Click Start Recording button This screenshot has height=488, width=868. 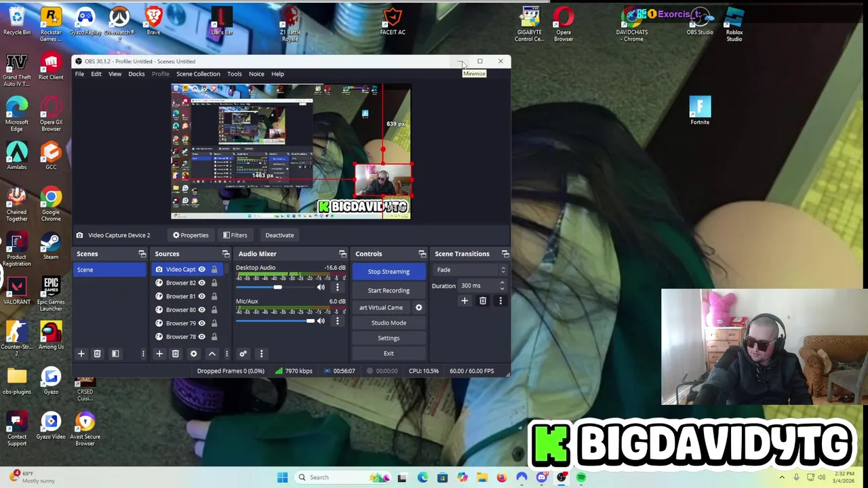coord(389,291)
